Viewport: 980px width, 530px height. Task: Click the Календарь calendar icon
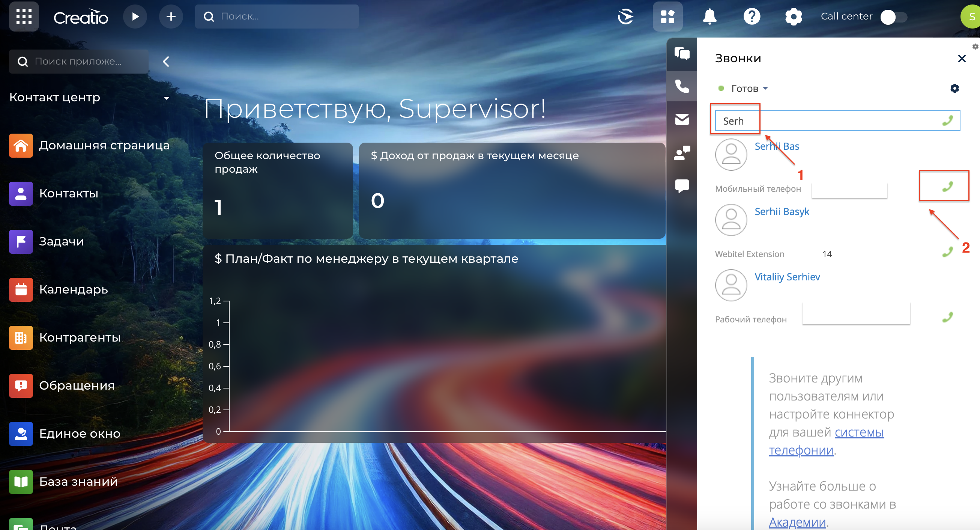tap(21, 289)
